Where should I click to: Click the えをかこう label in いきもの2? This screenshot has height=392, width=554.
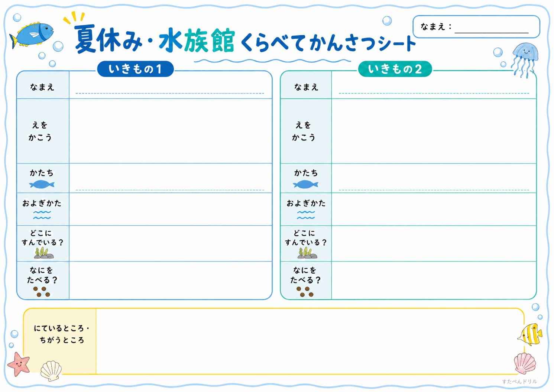(304, 131)
